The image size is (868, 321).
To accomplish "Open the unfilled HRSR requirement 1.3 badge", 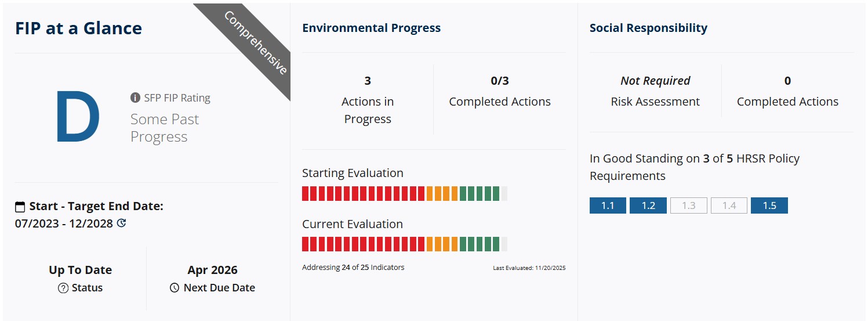I will pos(688,205).
